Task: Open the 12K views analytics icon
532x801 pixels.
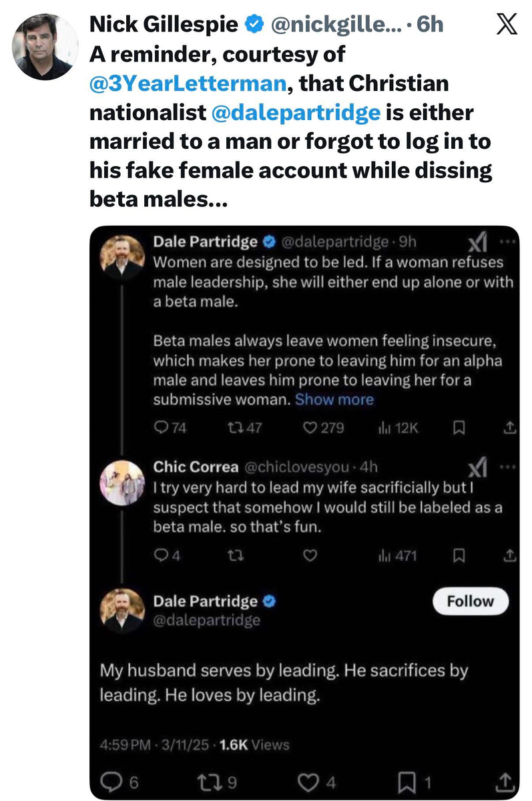Action: (x=383, y=429)
